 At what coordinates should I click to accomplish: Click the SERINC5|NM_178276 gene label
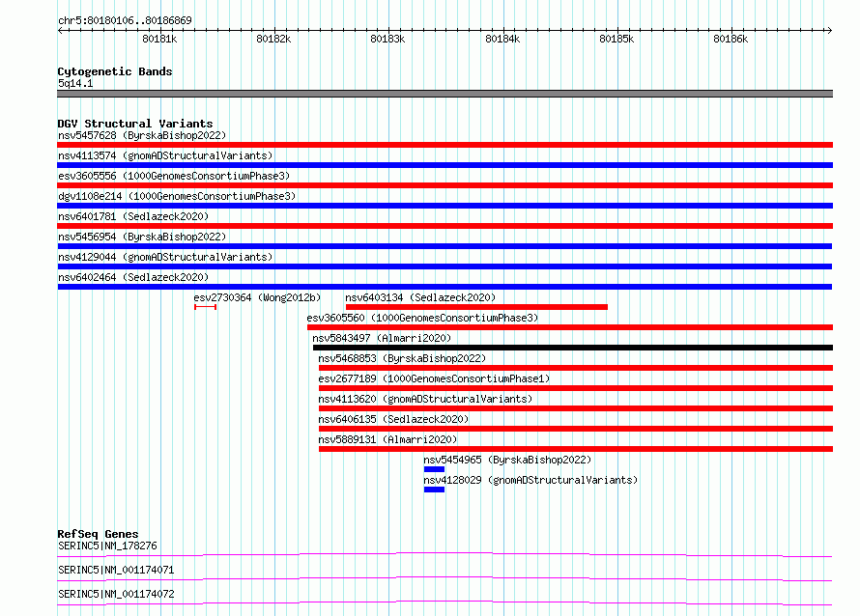click(107, 546)
